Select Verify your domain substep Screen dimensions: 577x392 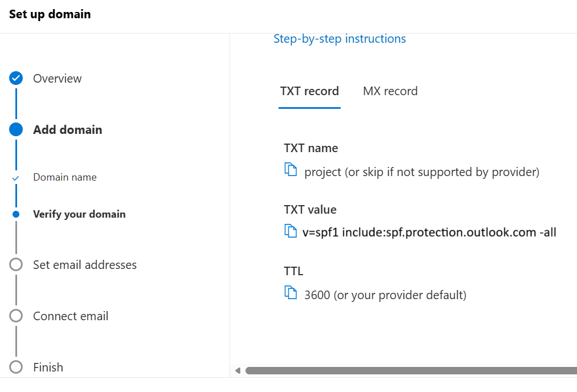[79, 214]
